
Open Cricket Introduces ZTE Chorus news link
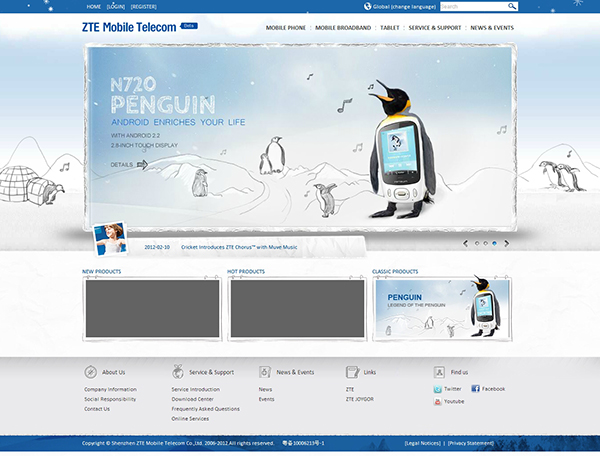tap(239, 246)
